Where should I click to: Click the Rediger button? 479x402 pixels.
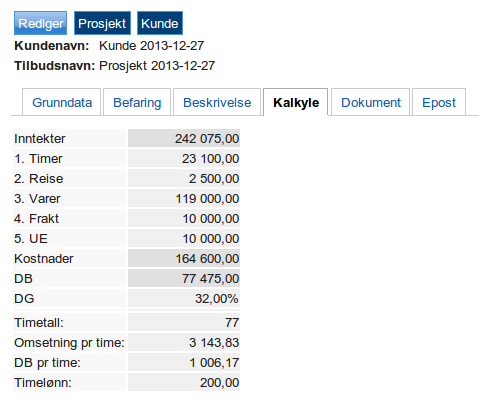tap(40, 23)
